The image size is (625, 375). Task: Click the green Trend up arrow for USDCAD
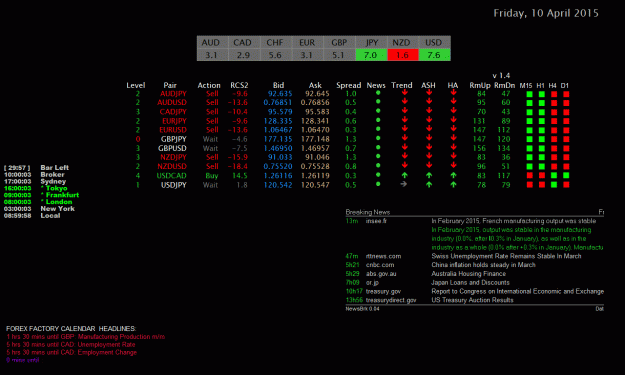click(405, 175)
